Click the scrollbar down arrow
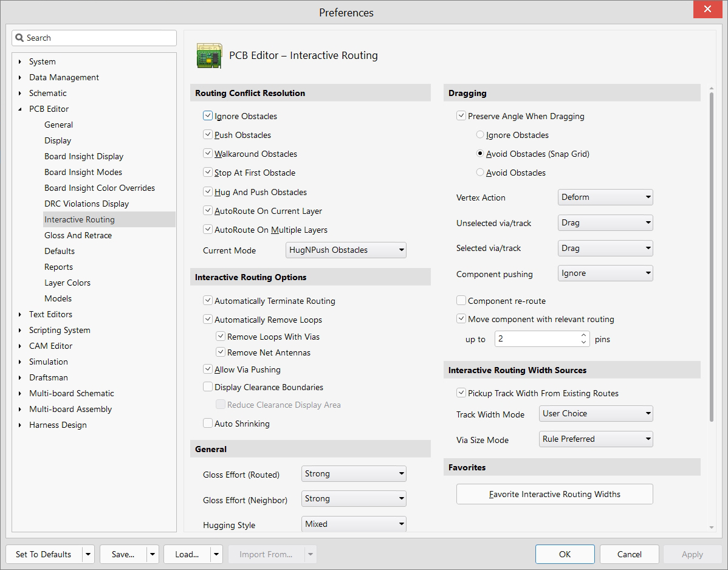 [711, 527]
